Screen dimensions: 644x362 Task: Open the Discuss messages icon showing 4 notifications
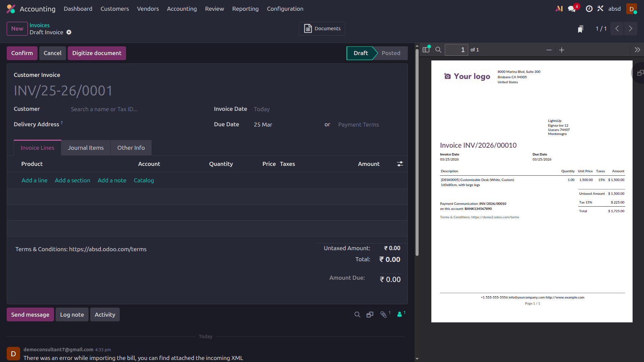coord(572,8)
